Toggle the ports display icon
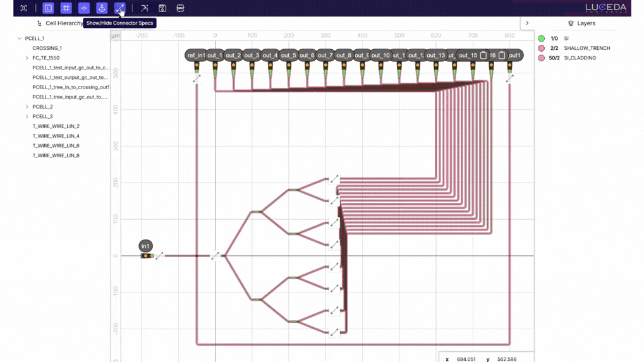Viewport: 644px width, 362px height. pyautogui.click(x=84, y=8)
